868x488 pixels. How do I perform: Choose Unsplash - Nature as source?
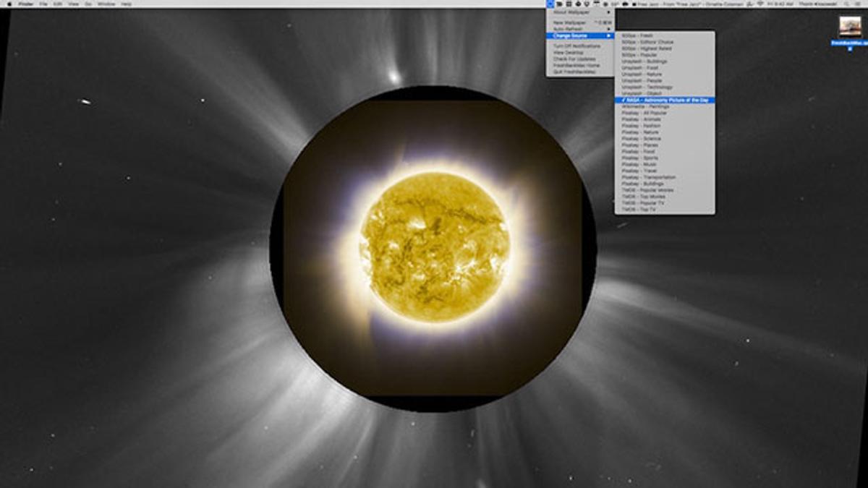(x=642, y=74)
